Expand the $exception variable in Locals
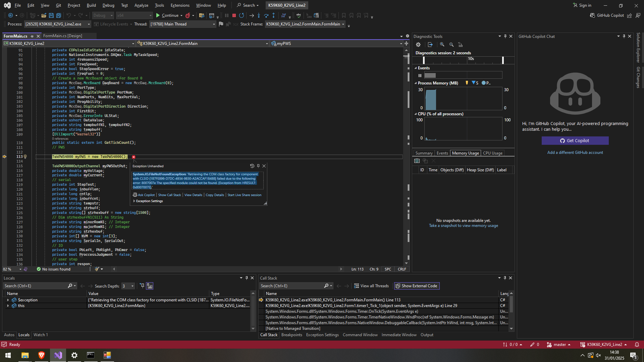The height and width of the screenshot is (362, 644). (8, 300)
